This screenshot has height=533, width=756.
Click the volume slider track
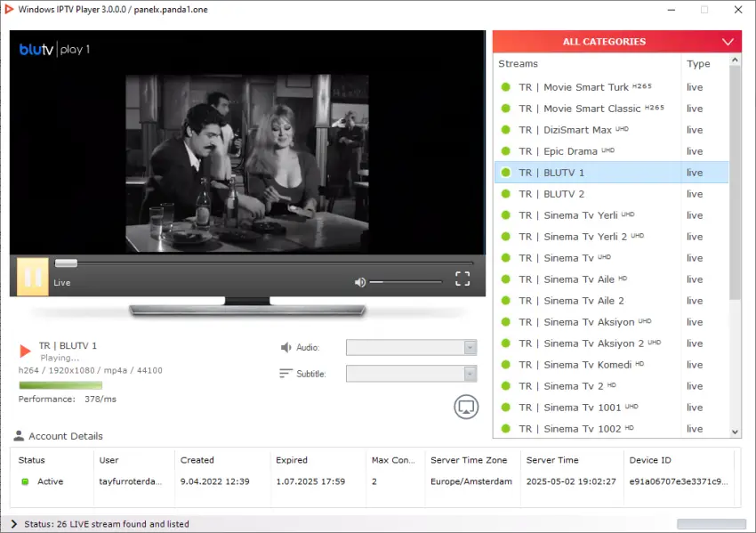pyautogui.click(x=406, y=282)
